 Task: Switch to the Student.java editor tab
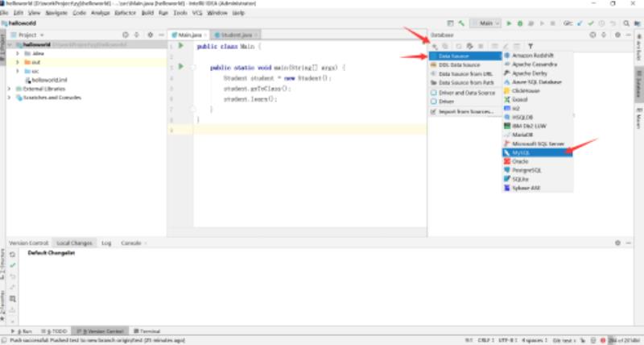point(236,35)
